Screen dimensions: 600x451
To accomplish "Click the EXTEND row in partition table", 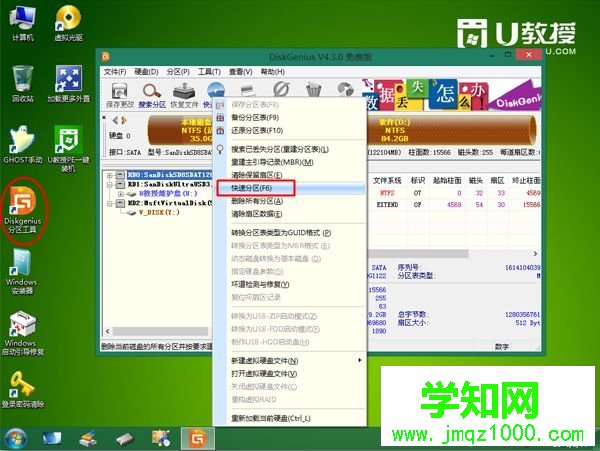I will coord(455,205).
